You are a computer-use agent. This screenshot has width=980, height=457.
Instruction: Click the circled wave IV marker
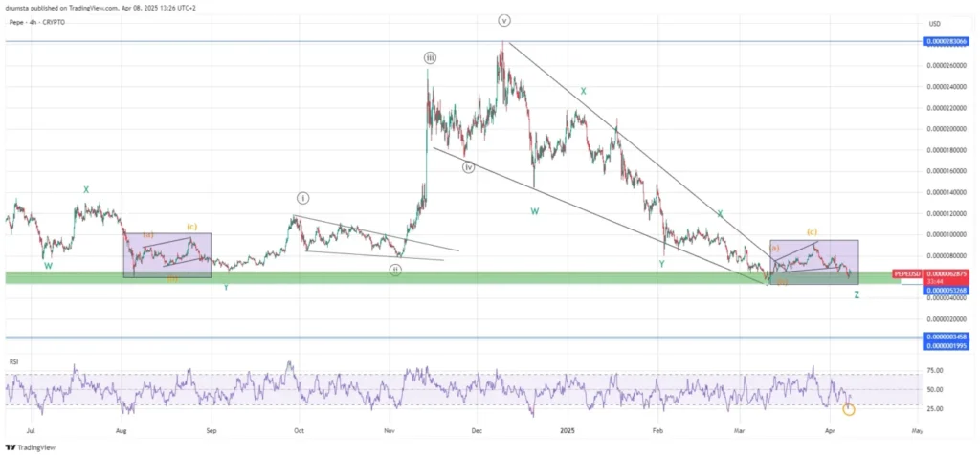coord(469,166)
